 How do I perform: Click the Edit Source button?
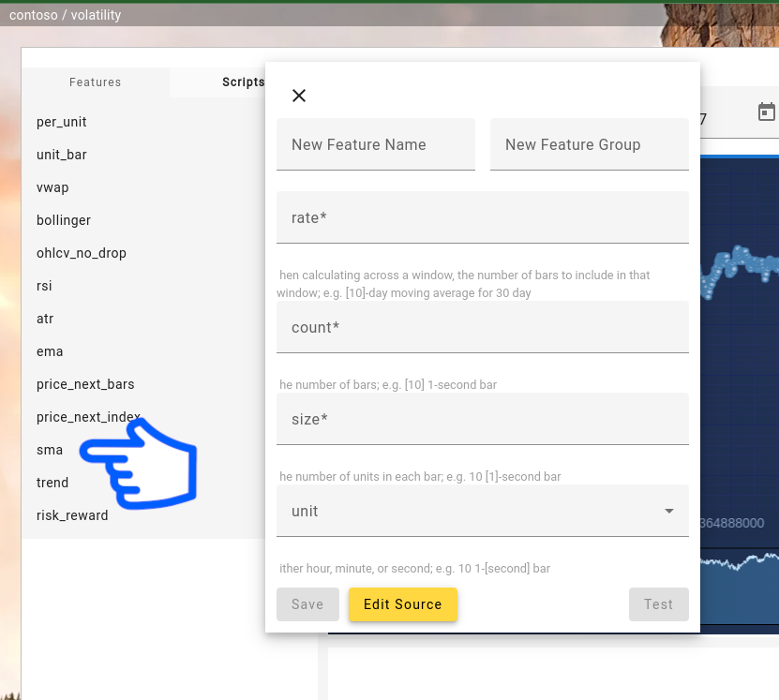402,604
